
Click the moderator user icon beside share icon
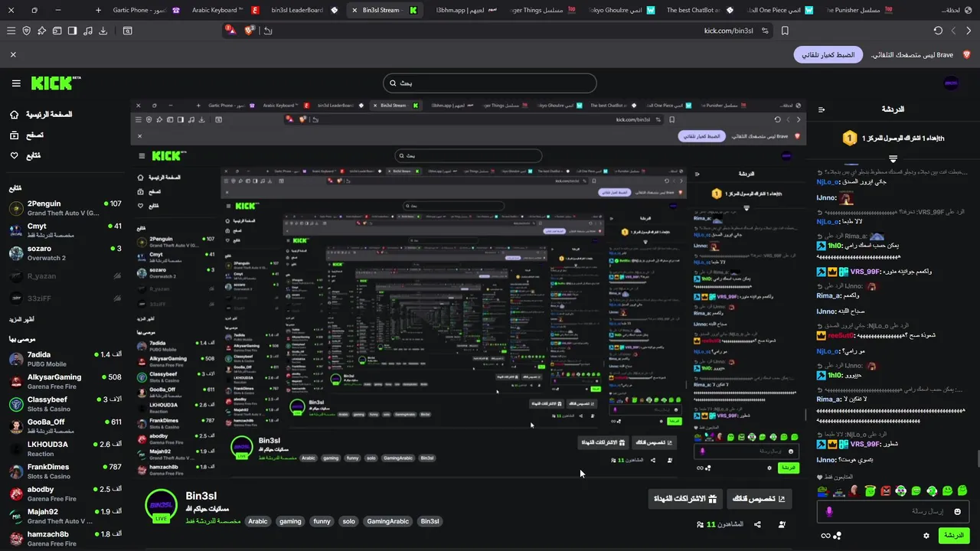tap(782, 524)
